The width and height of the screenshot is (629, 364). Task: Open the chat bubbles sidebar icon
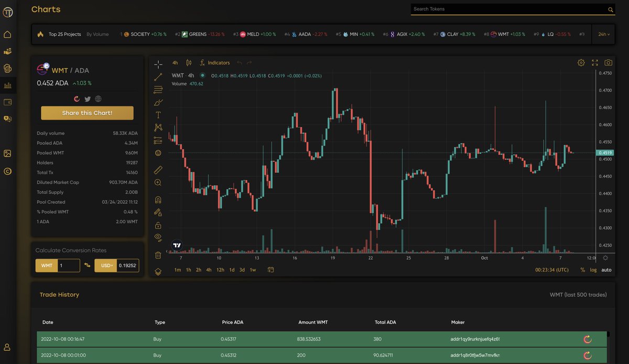(x=7, y=119)
